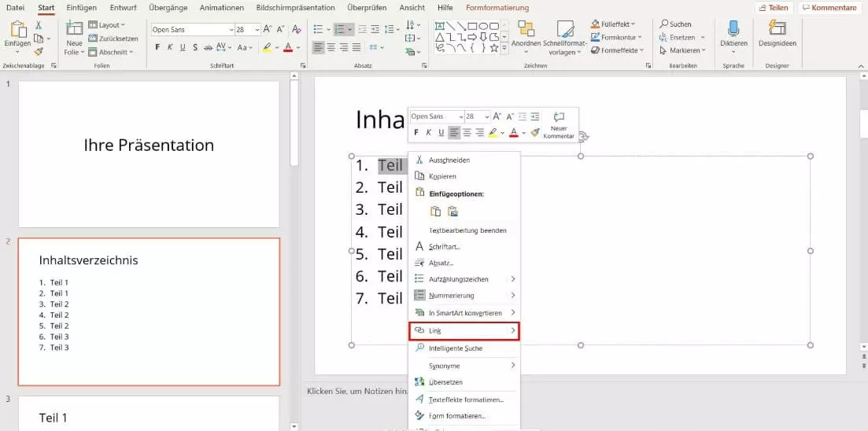This screenshot has height=431, width=868.
Task: Click Neuer Kommentar in mini toolbar
Action: click(x=559, y=124)
